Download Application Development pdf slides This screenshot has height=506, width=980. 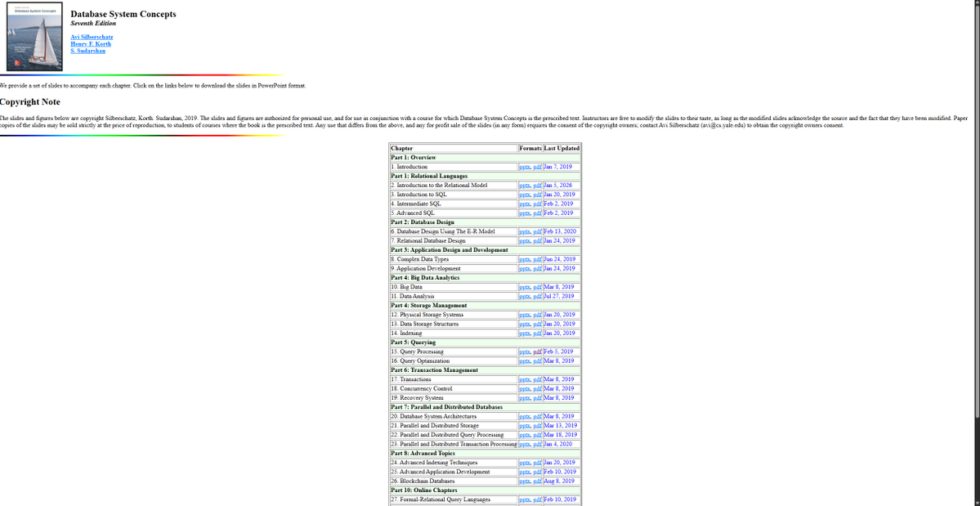[x=537, y=269]
